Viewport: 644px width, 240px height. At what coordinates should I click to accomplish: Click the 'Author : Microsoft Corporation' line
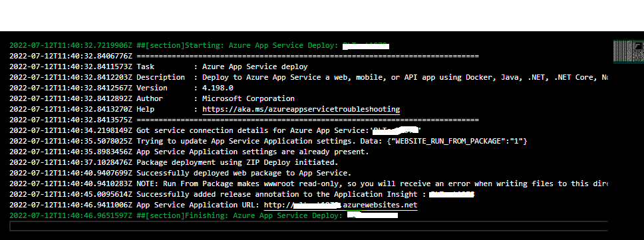(x=152, y=98)
